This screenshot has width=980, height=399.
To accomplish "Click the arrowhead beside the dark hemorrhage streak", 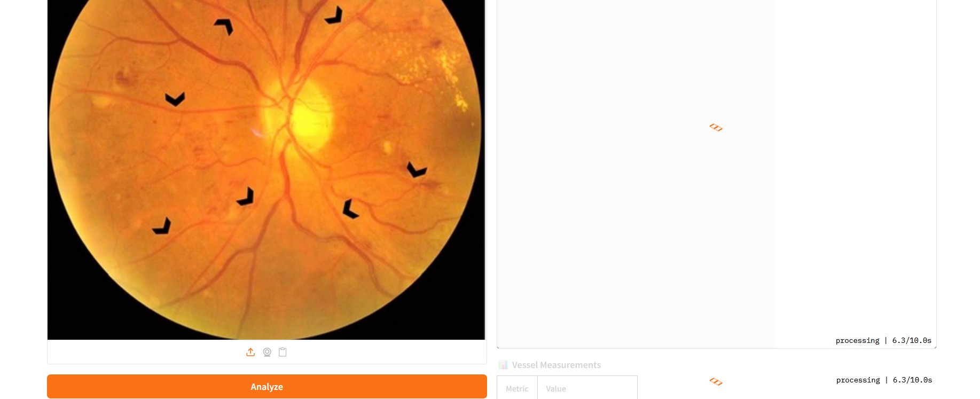I will point(416,170).
